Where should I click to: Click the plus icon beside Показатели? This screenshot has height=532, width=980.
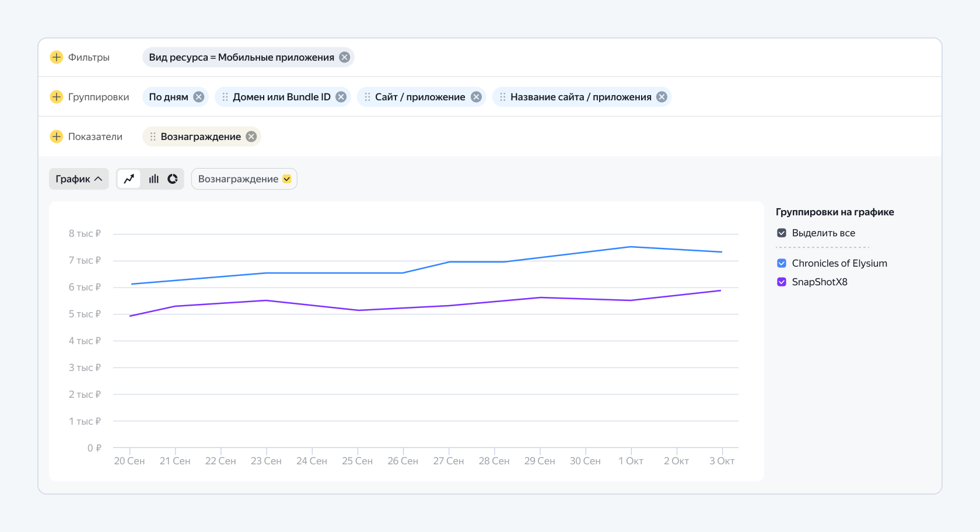[x=57, y=136]
